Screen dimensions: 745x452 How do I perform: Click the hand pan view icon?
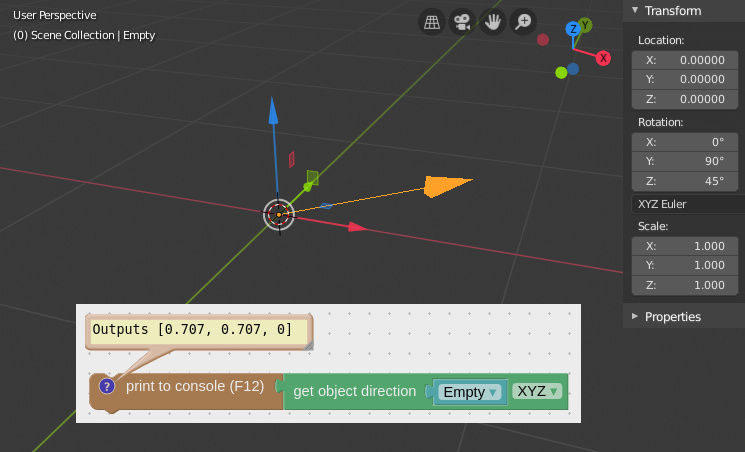[492, 22]
